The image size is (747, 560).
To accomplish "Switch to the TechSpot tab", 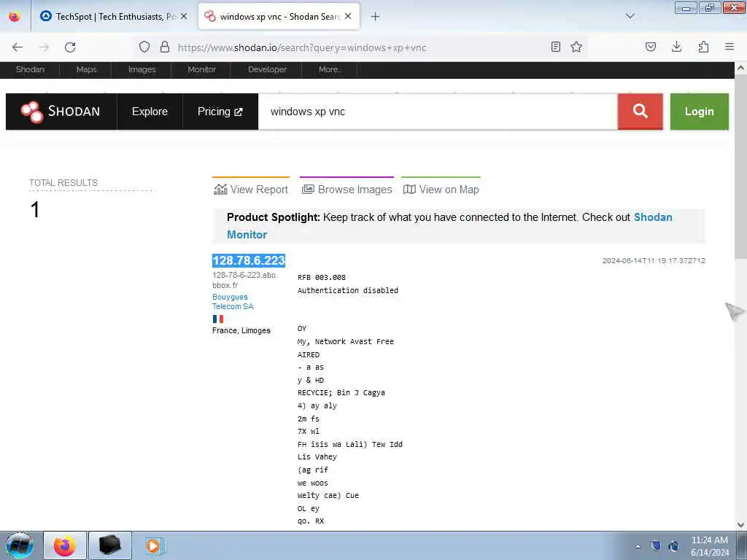I will 113,16.
